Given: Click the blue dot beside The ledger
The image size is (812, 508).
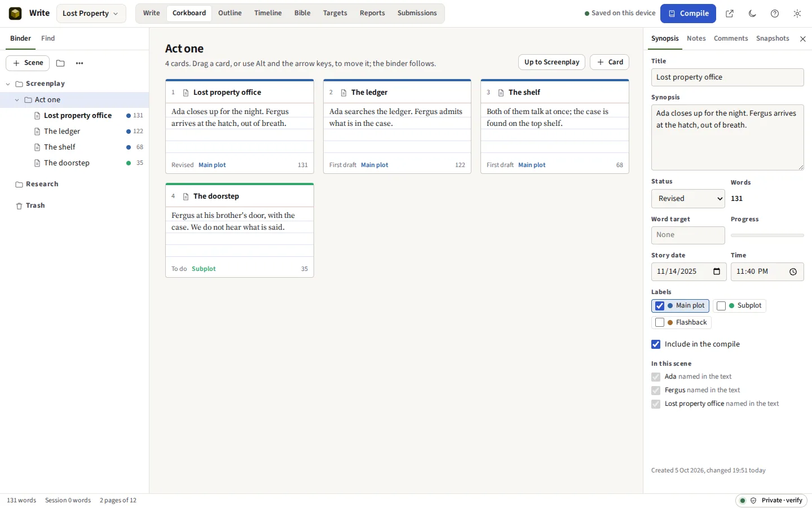Looking at the screenshot, I should pos(129,132).
